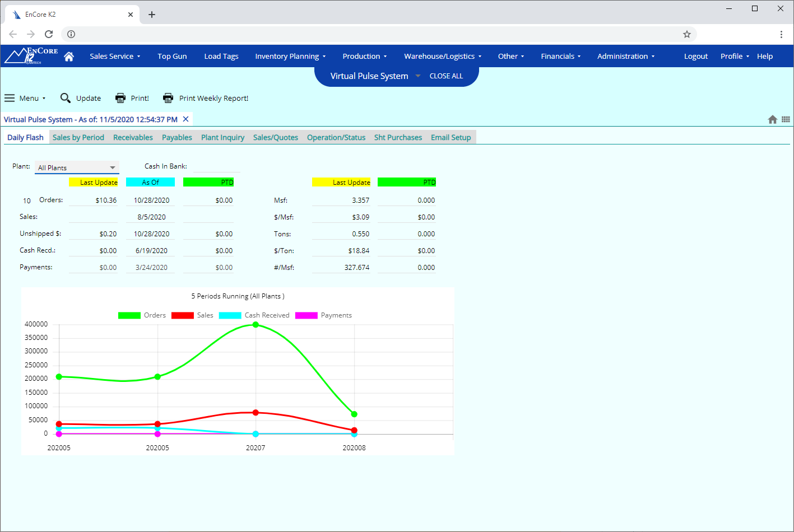Click the home icon in navigation bar
Viewport: 794px width, 532px height.
(69, 57)
